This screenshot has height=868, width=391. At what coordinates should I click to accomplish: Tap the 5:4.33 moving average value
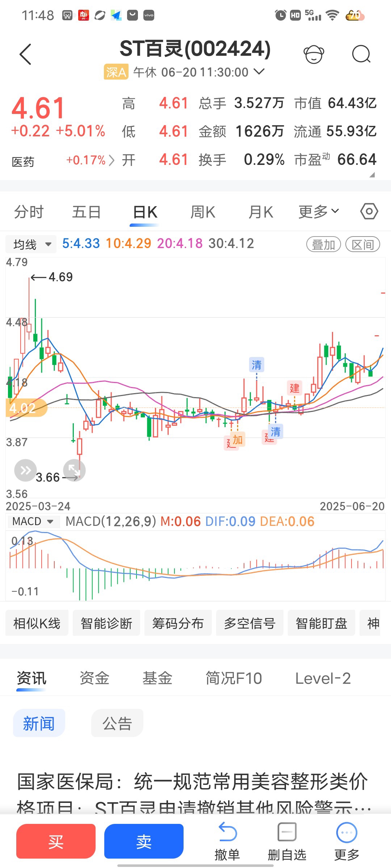(81, 243)
